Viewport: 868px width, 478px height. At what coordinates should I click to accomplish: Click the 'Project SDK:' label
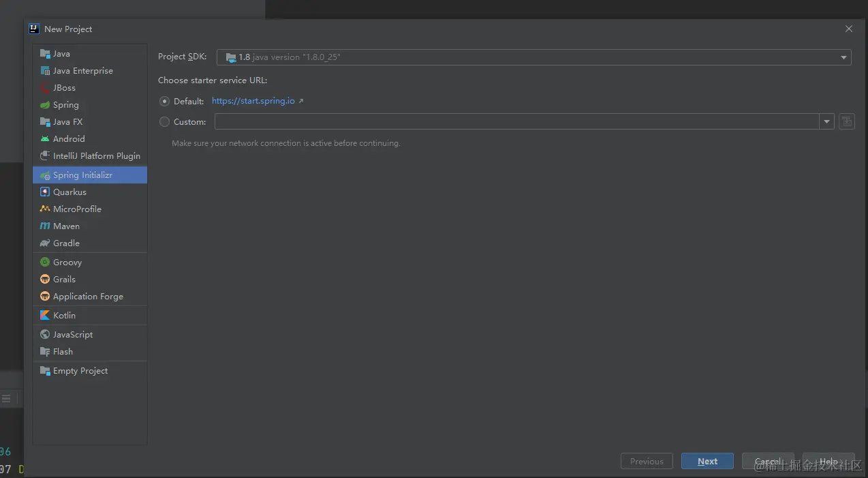pyautogui.click(x=182, y=57)
